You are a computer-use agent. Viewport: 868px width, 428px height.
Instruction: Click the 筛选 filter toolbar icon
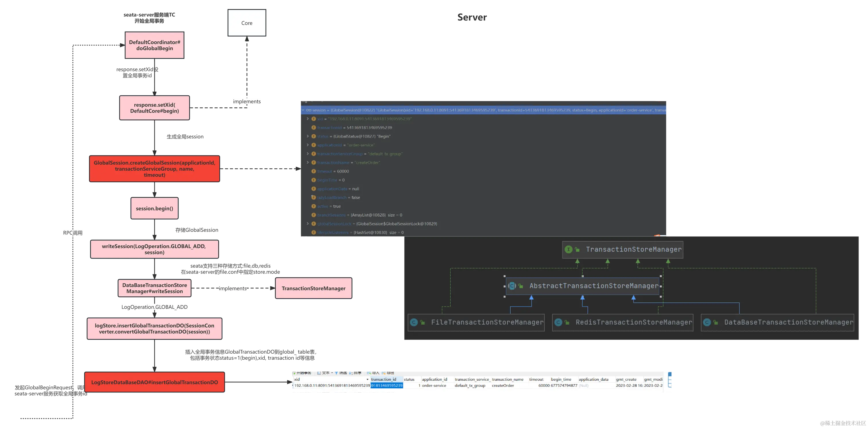[x=336, y=373]
